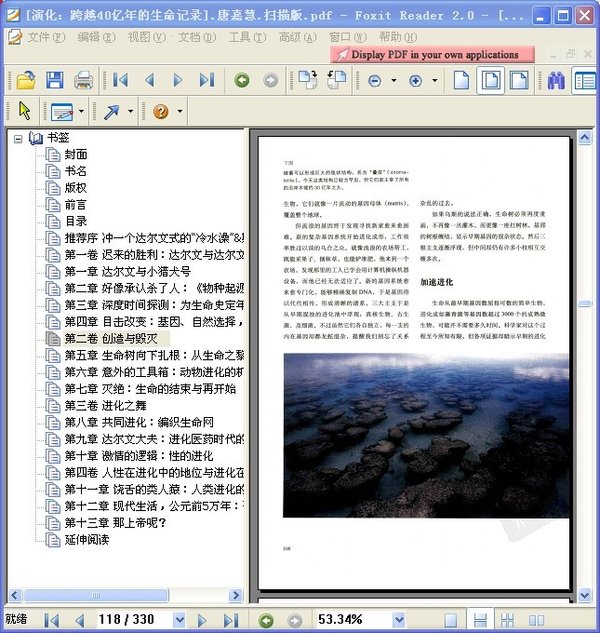Jump to bookmark 第二卷 创造与毁灭

(x=111, y=339)
